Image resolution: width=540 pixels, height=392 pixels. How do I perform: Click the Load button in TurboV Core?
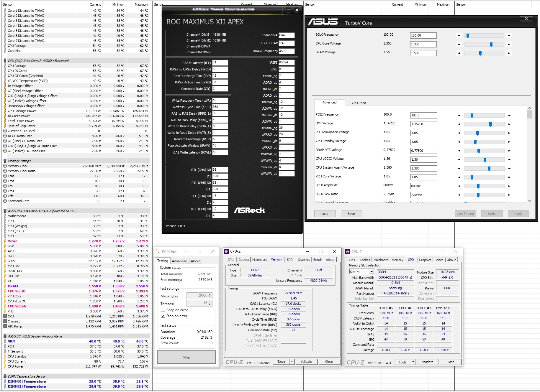point(325,214)
